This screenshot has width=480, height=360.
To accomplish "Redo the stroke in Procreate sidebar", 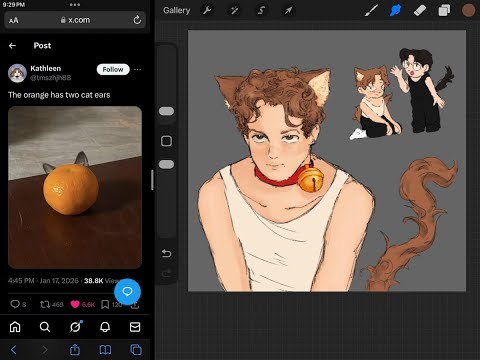I will pyautogui.click(x=166, y=274).
